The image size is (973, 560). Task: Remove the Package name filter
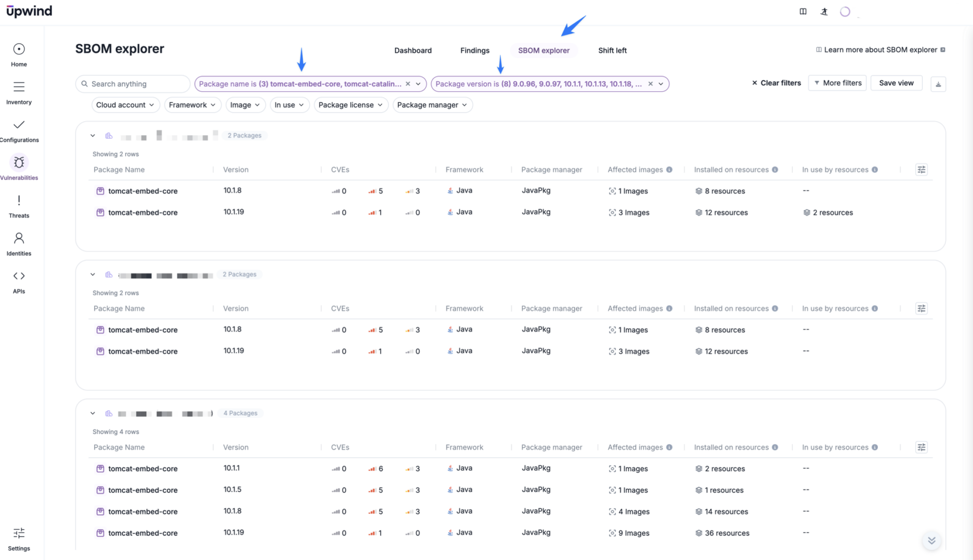coord(408,84)
